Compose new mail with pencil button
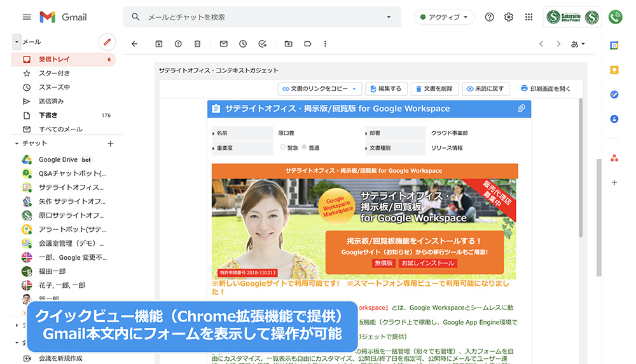This screenshot has height=364, width=636. coord(107,42)
